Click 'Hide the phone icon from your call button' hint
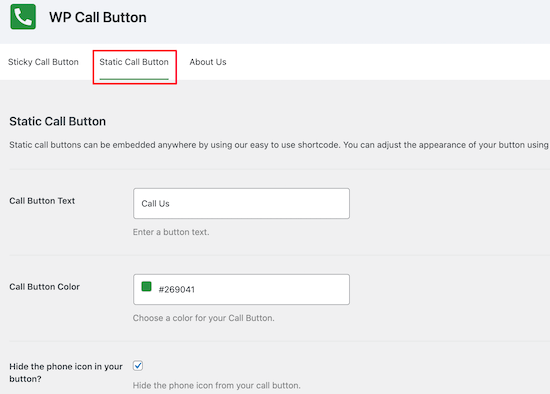 pyautogui.click(x=216, y=385)
